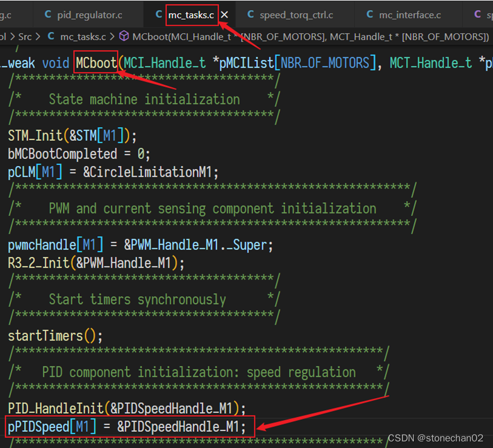
Task: Click the PID_HandleInit function call
Action: point(56,408)
